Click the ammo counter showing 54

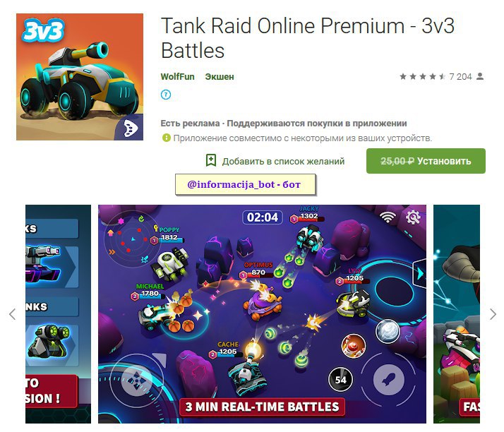(340, 380)
